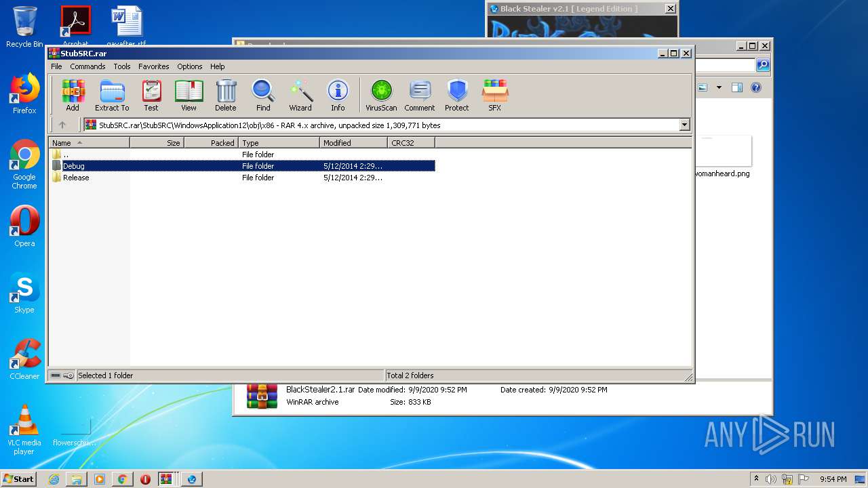Open the Commands menu
Image resolution: width=868 pixels, height=488 pixels.
pyautogui.click(x=87, y=66)
